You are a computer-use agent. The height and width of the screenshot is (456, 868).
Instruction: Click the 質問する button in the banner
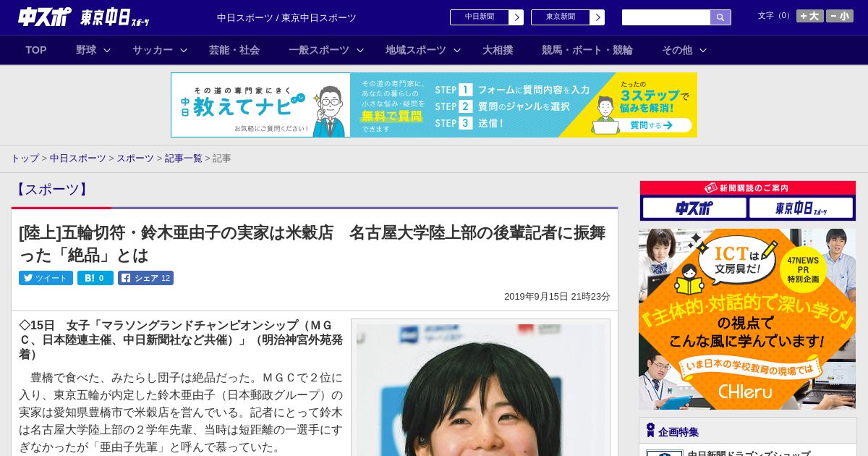pyautogui.click(x=651, y=125)
